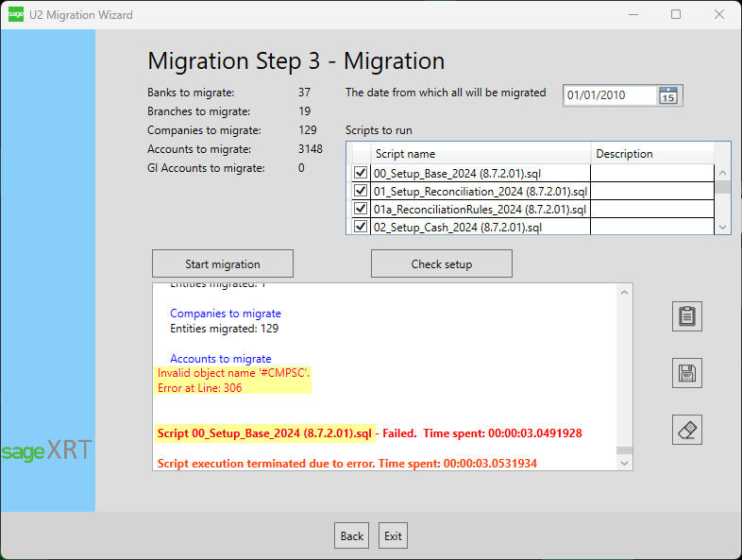Toggle the 02_Setup_Cash_2024 script checkbox

[x=360, y=227]
